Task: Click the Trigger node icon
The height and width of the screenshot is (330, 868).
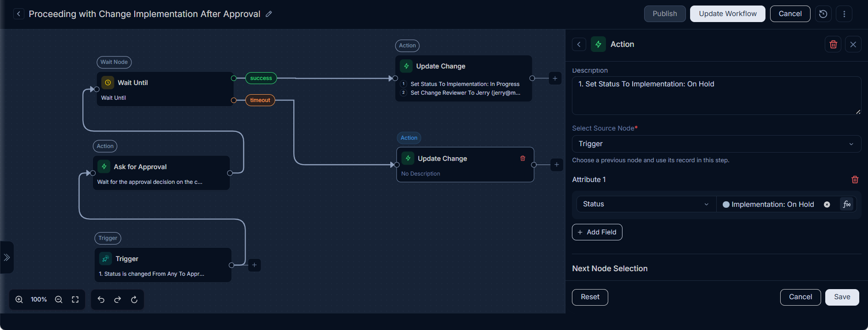Action: pos(105,258)
